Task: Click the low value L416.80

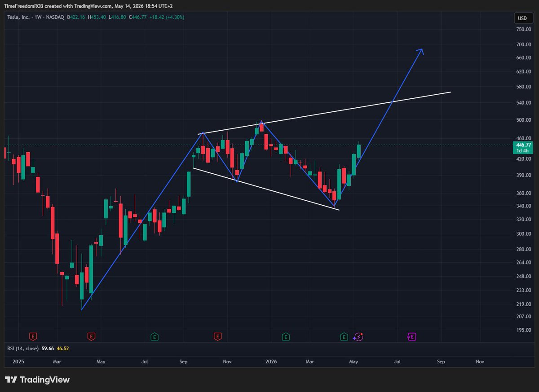Action: (117, 17)
